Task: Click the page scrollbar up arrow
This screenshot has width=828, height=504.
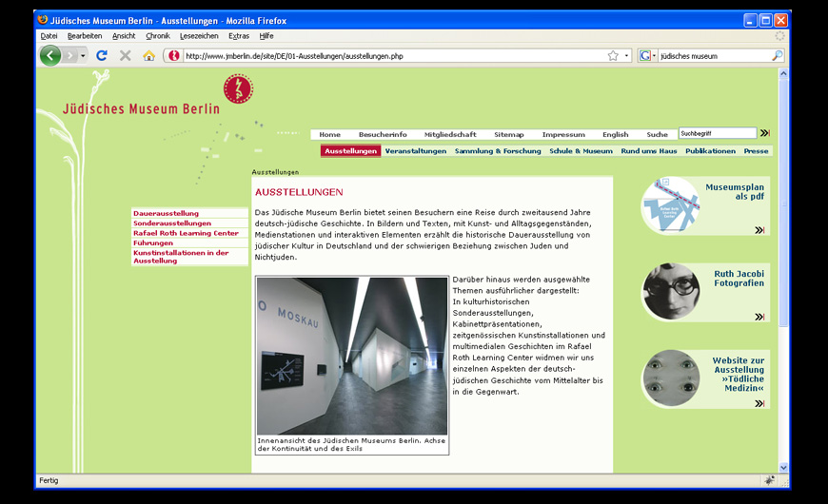Action: (783, 74)
